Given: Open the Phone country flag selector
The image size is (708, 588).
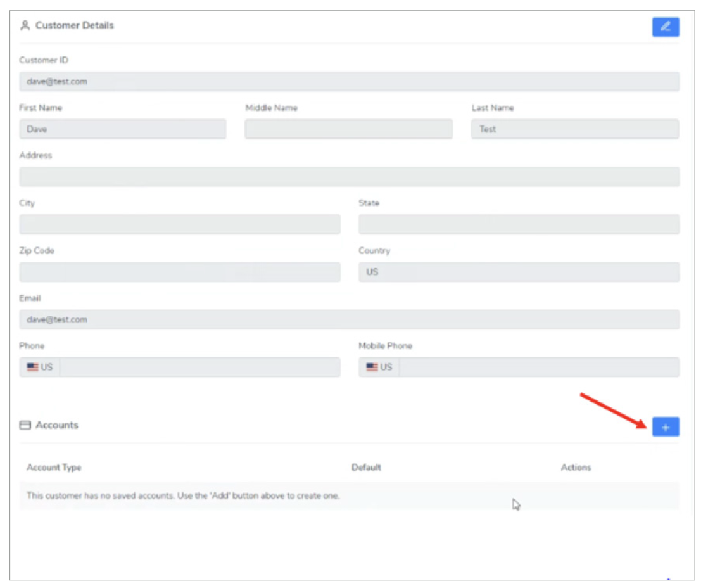Looking at the screenshot, I should [x=39, y=367].
